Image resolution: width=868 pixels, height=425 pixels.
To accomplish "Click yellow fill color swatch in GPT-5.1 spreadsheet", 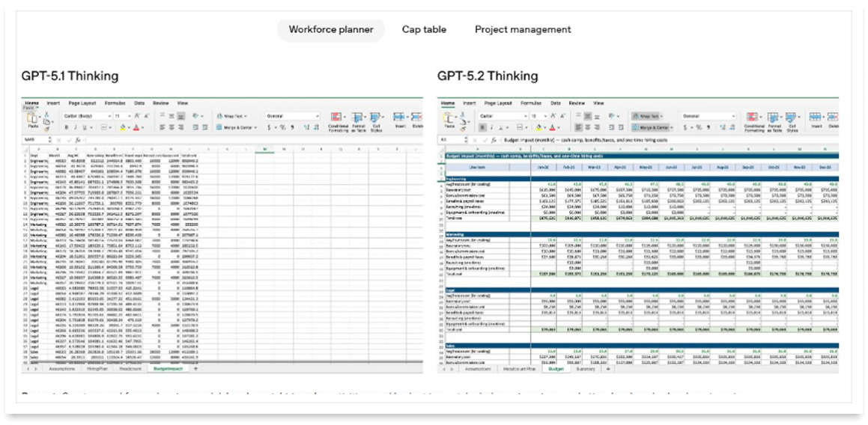I will coord(122,128).
